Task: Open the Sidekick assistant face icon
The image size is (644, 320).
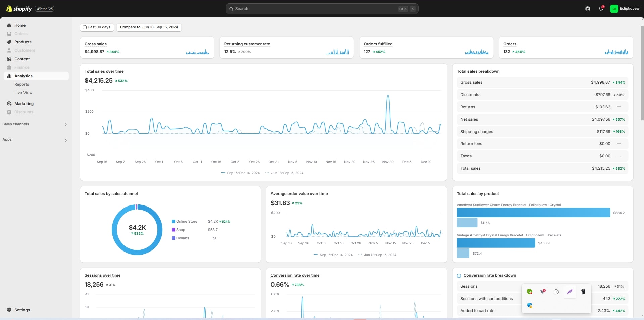Action: [587, 9]
